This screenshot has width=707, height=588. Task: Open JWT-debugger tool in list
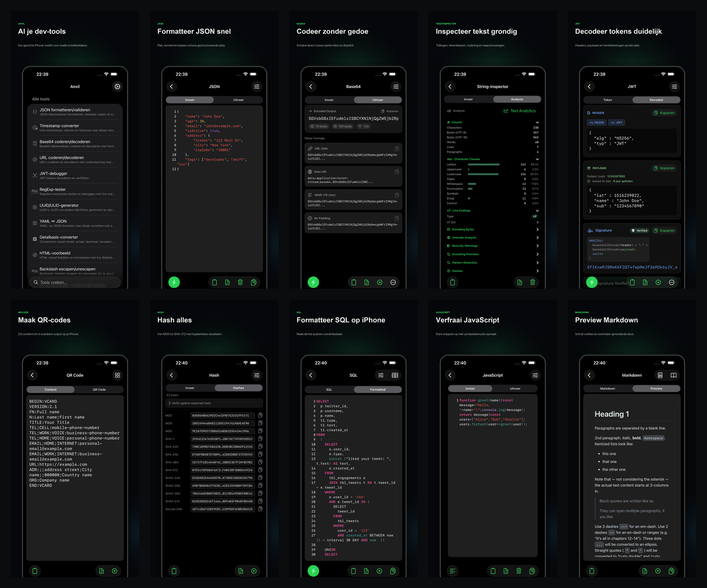point(75,175)
